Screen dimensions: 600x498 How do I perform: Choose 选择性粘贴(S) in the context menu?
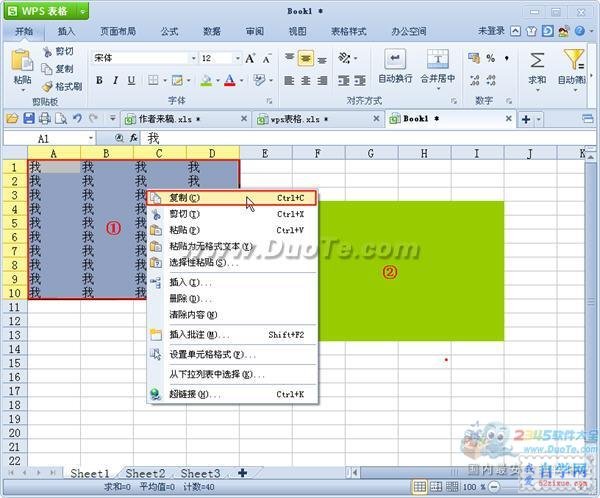pos(232,263)
